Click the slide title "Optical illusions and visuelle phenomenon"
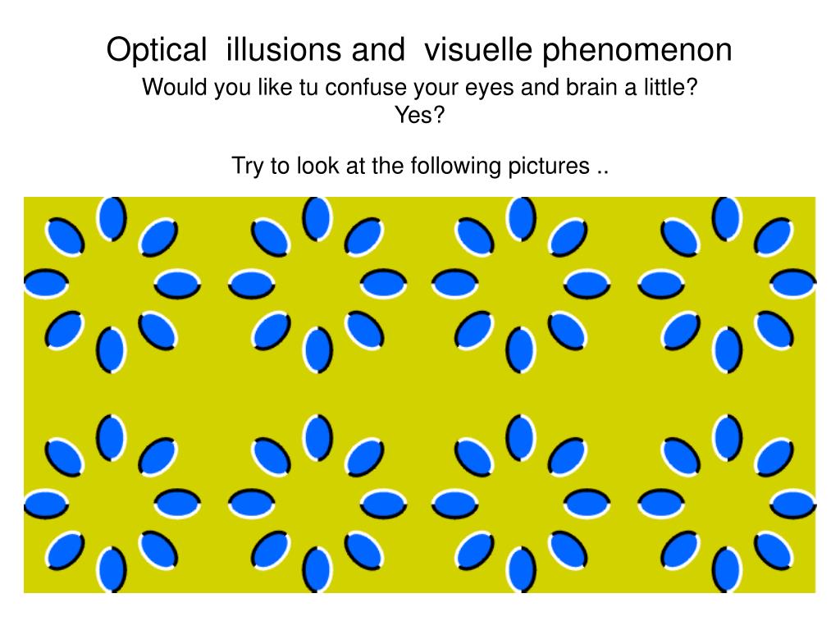 (419, 50)
